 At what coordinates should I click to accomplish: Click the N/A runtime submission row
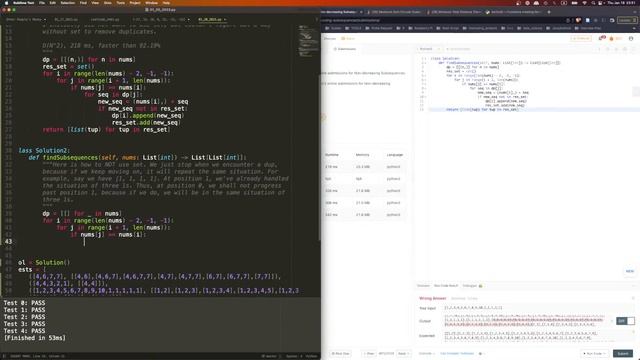364,179
